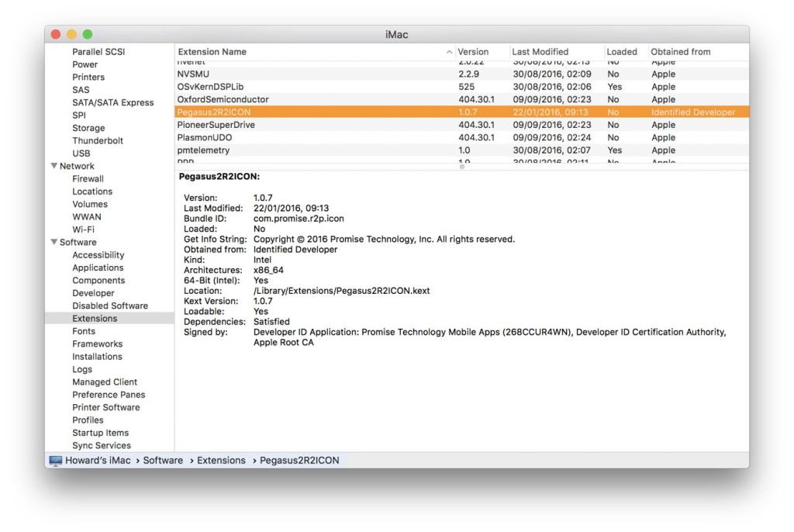Click the sort arrow on Extension Name column
This screenshot has height=532, width=794.
[450, 51]
